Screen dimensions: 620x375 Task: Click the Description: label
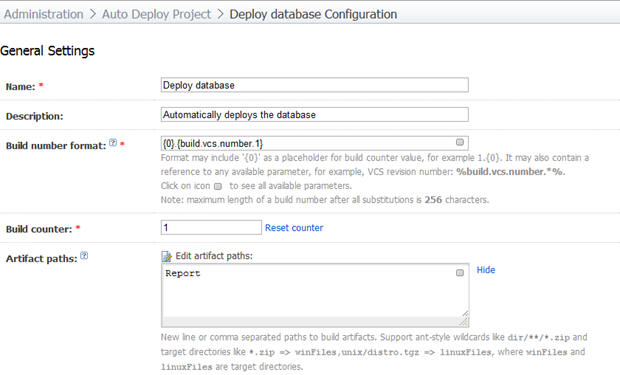click(x=34, y=116)
